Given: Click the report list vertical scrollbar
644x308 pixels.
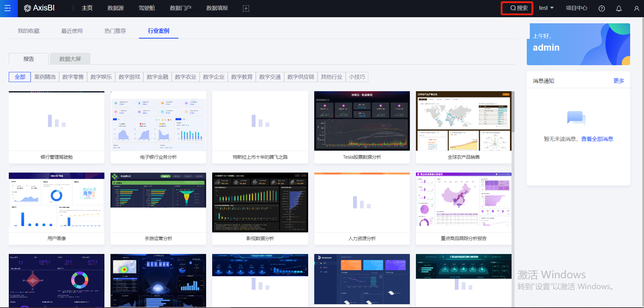Looking at the screenshot, I should pos(513,112).
